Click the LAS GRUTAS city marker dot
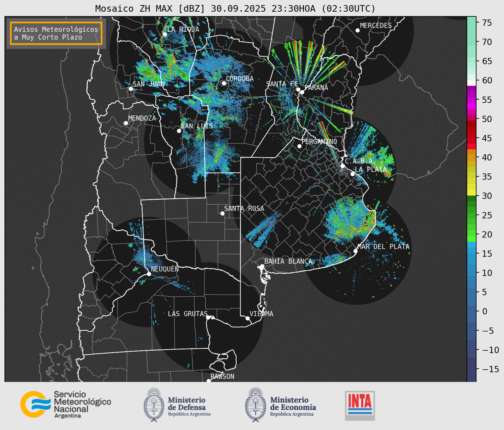 pyautogui.click(x=208, y=318)
